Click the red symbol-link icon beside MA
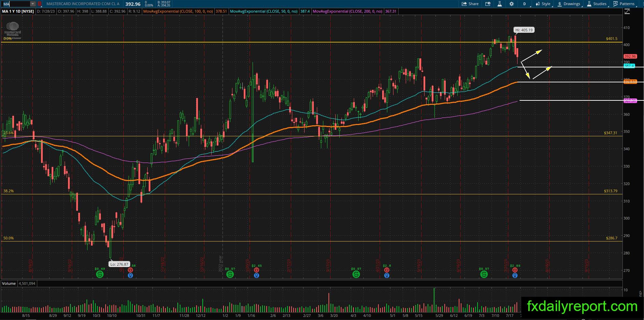 point(40,4)
